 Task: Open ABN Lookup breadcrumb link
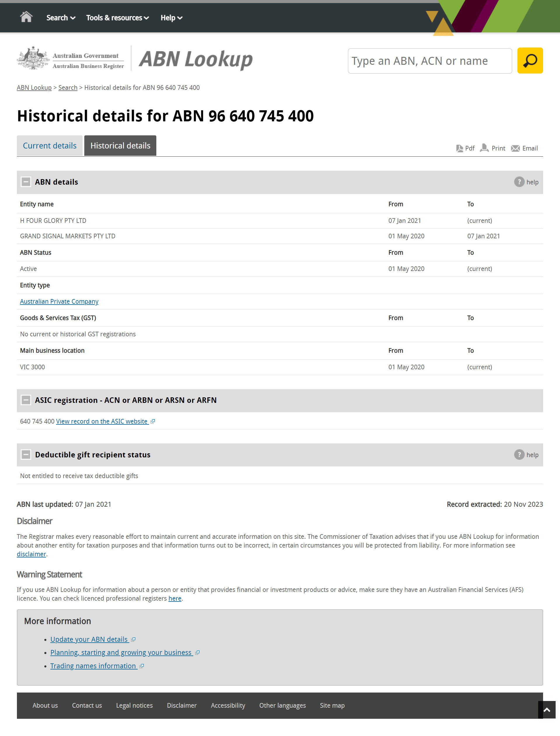click(34, 88)
